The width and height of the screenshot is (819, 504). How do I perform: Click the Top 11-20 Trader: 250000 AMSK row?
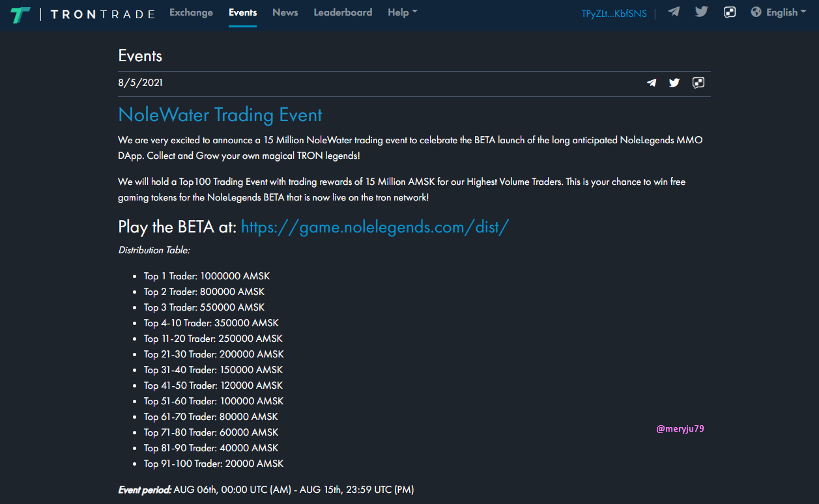click(213, 339)
